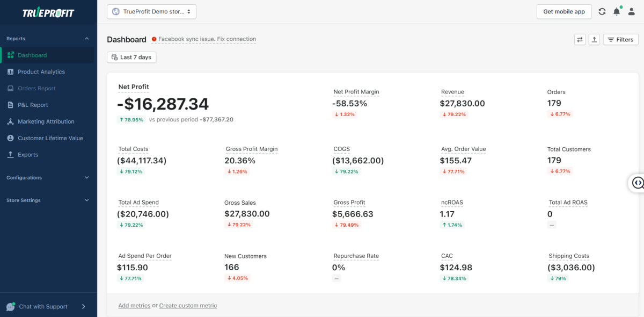
Task: Click the Fix connection link
Action: [237, 39]
